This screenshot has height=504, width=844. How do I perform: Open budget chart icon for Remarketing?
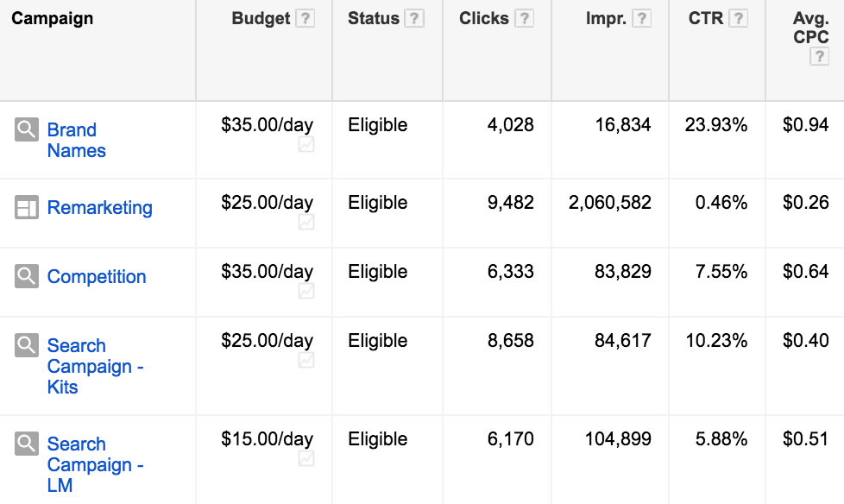[x=305, y=223]
